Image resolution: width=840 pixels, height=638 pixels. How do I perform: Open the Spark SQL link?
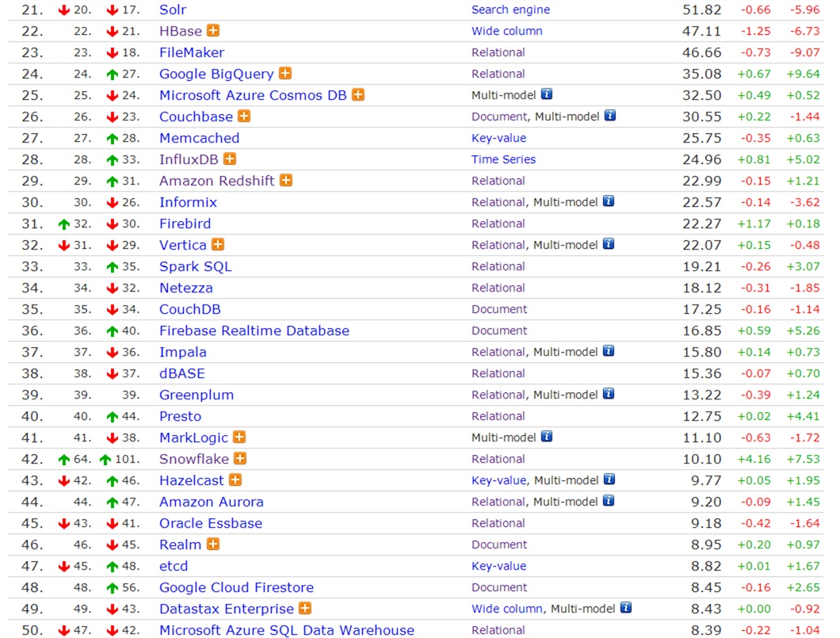(x=196, y=267)
